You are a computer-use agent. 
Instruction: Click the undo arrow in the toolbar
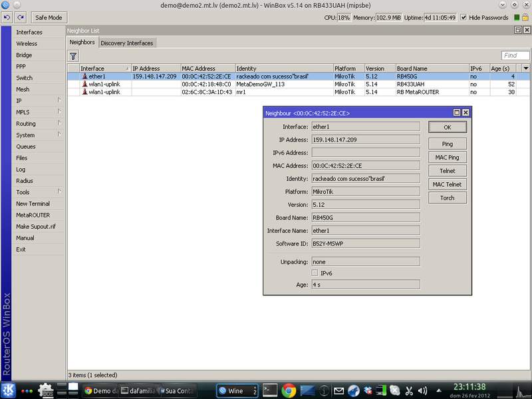[x=7, y=17]
